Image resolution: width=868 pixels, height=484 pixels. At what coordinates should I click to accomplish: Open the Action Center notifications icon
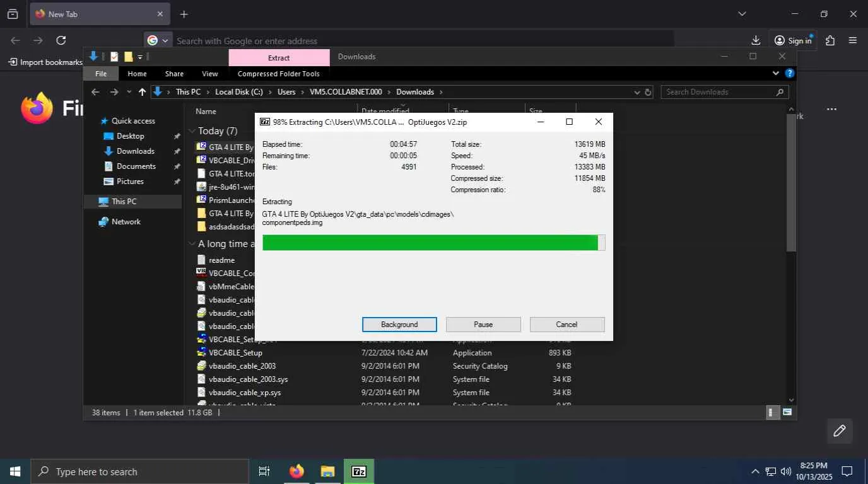coord(847,471)
